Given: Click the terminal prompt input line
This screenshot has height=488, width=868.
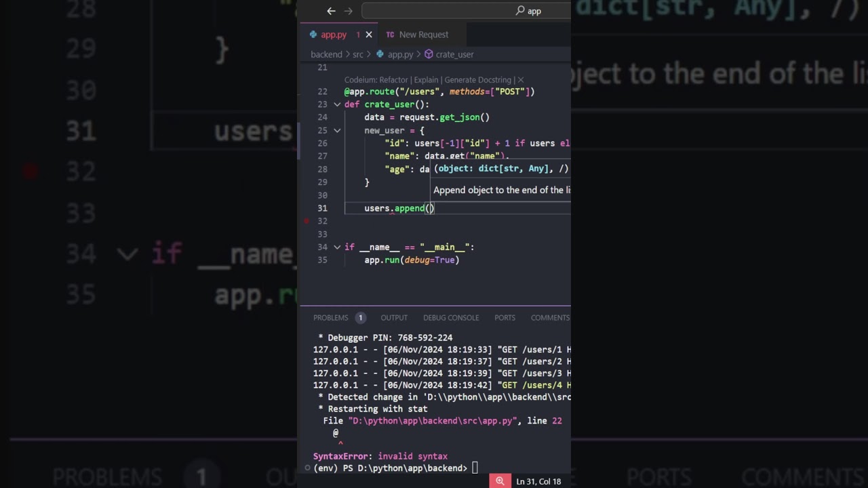Looking at the screenshot, I should 475,468.
